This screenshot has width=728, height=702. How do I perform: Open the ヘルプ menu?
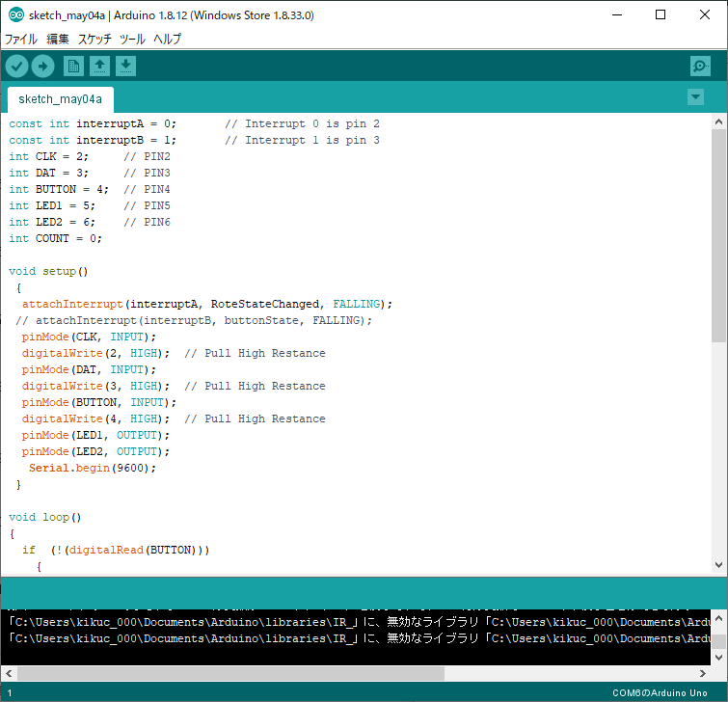pos(167,40)
